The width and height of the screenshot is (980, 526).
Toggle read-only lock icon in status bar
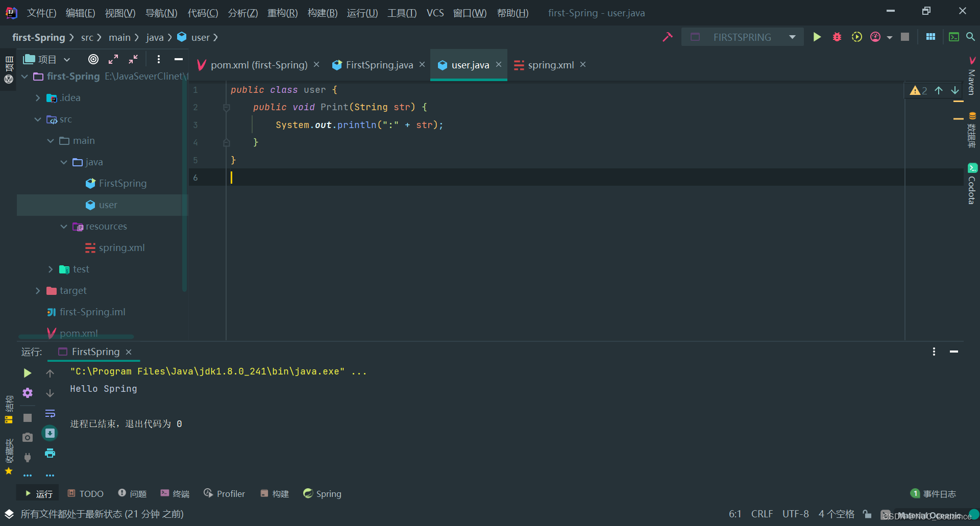click(x=867, y=514)
